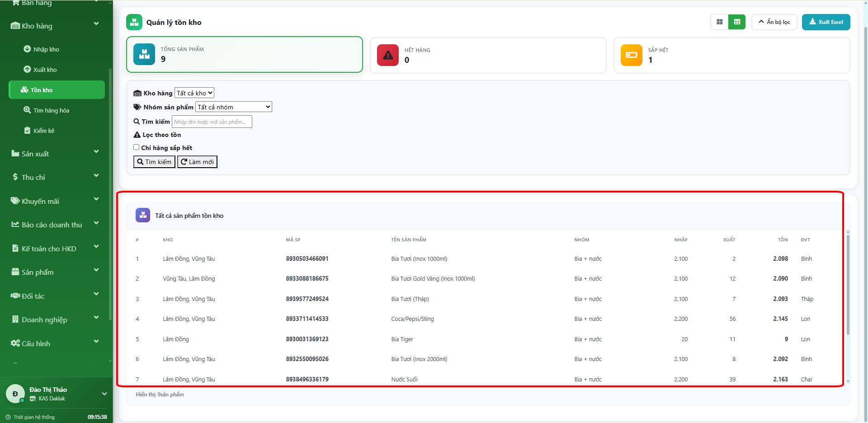Open the 'Nhập kho' menu item

(46, 49)
